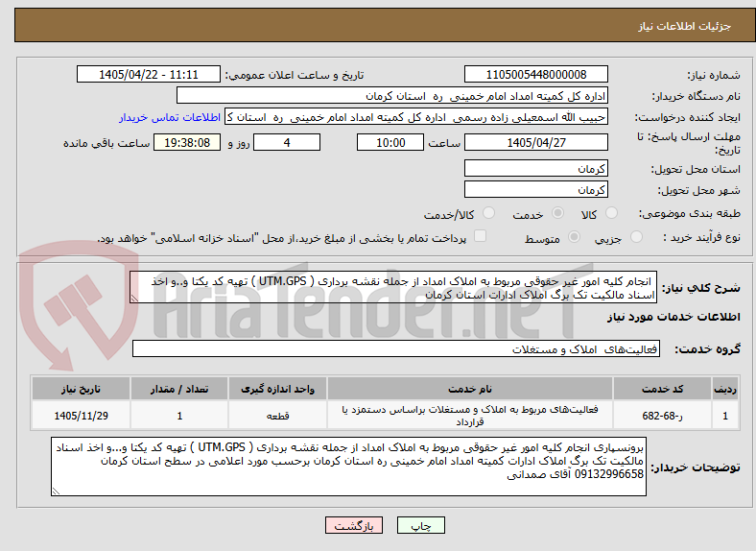Click the بازگشت (back) button
The image size is (756, 551).
coord(354,526)
